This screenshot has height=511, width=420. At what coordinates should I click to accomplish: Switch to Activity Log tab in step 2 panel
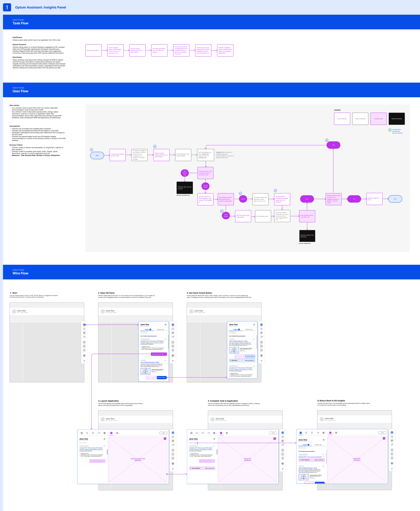[x=160, y=329]
